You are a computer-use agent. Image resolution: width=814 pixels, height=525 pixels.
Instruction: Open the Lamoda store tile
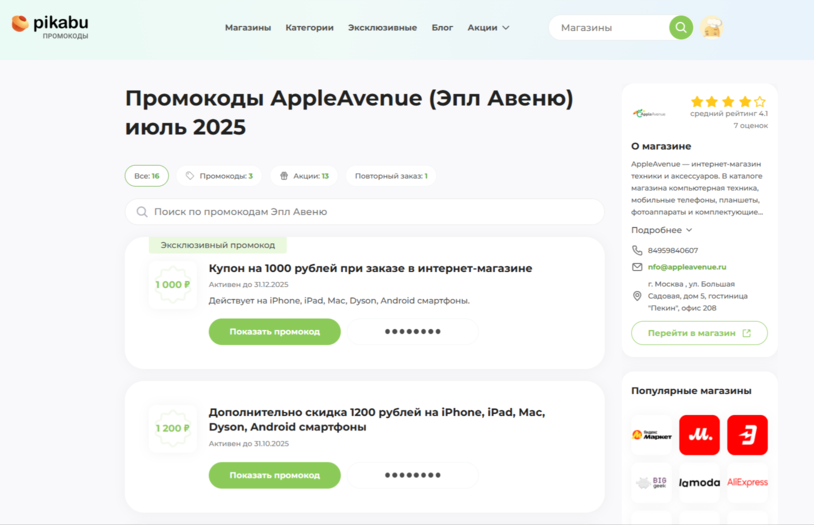pyautogui.click(x=699, y=482)
